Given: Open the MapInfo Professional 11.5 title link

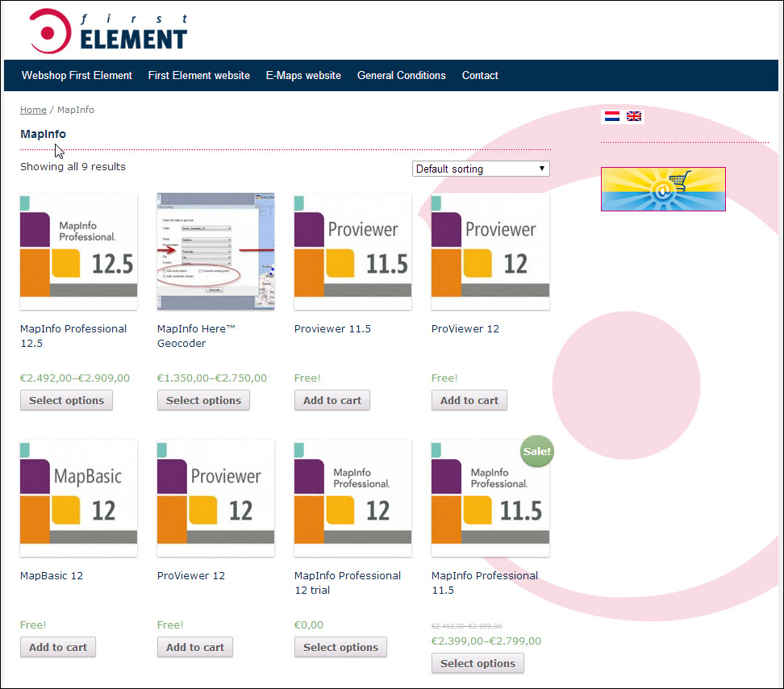Looking at the screenshot, I should pyautogui.click(x=485, y=583).
